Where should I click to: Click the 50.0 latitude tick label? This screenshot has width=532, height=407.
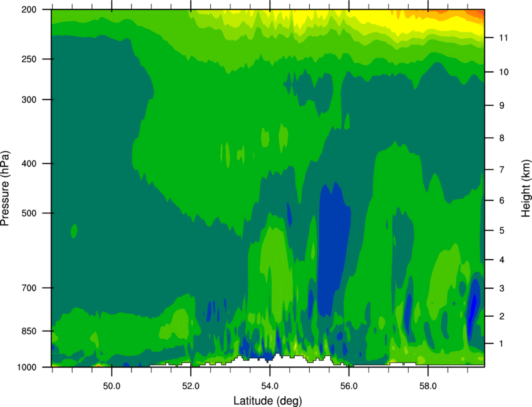pyautogui.click(x=111, y=386)
